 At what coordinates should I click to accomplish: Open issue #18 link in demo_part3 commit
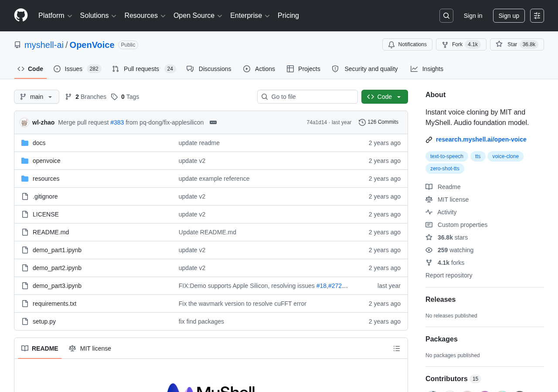point(321,286)
